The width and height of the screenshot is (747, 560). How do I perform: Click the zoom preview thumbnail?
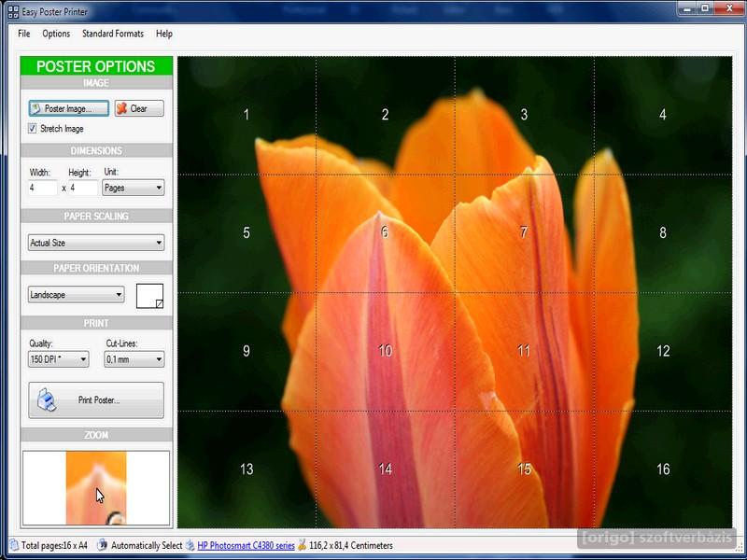pos(96,488)
